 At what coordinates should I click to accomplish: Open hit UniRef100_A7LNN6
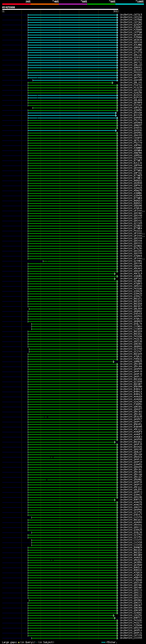(131, 45)
